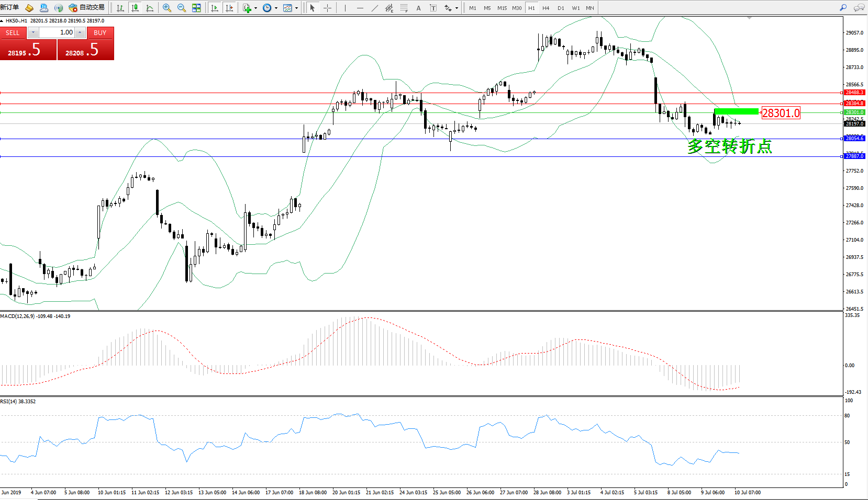The image size is (868, 500).
Task: Switch to the D1 timeframe
Action: coord(561,8)
